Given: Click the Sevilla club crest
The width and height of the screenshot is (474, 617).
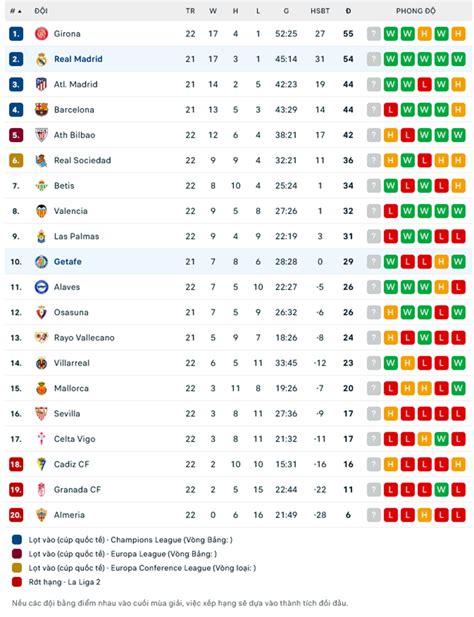Looking at the screenshot, I should point(41,414).
